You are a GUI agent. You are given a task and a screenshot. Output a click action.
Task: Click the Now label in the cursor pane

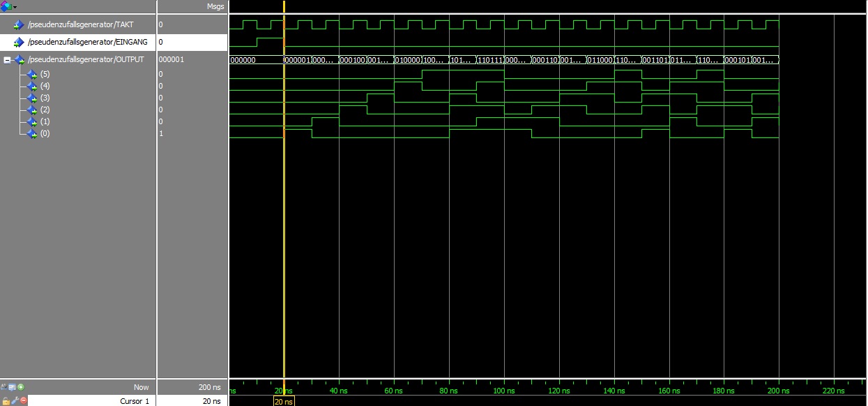point(142,387)
